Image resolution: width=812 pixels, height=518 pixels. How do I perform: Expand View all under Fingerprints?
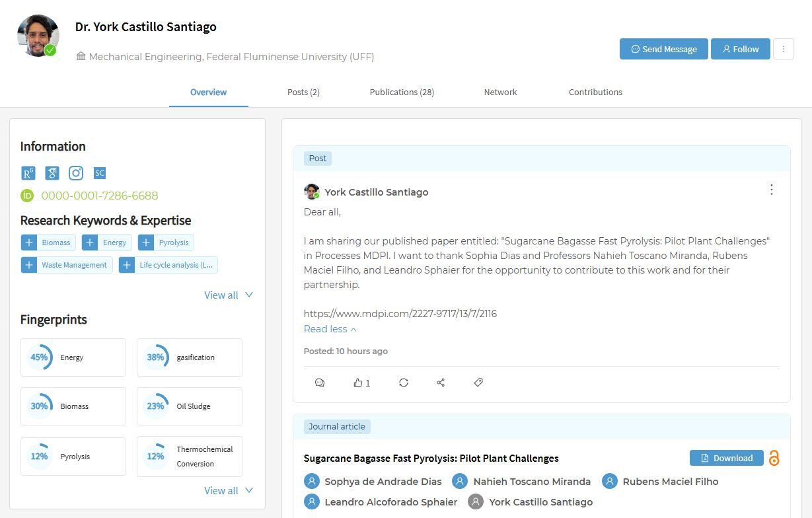(229, 491)
